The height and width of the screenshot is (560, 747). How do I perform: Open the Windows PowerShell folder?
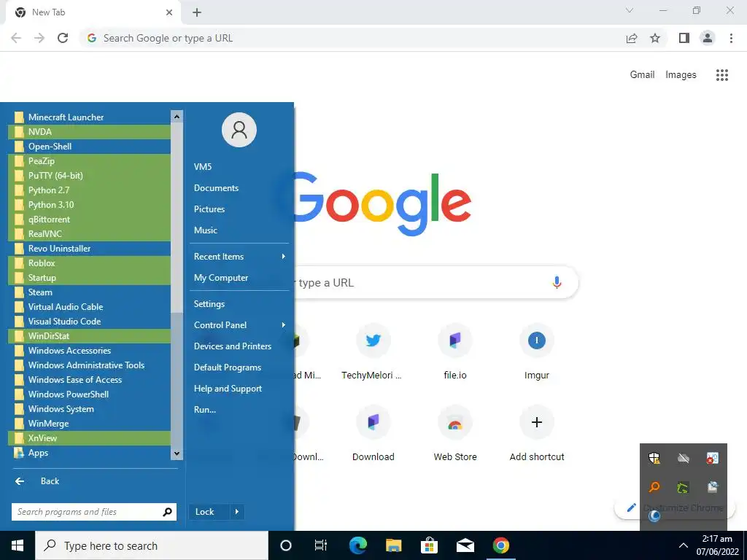click(89, 394)
